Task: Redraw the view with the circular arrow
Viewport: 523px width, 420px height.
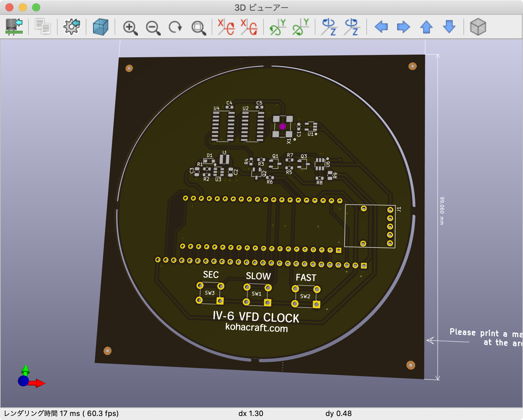Action: click(175, 27)
